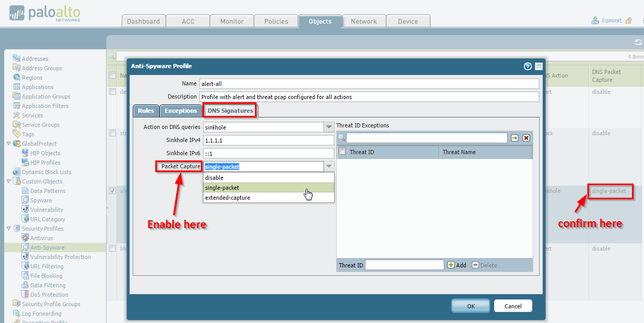Open the Dashboard tab
Image resolution: width=644 pixels, height=323 pixels.
[x=143, y=21]
